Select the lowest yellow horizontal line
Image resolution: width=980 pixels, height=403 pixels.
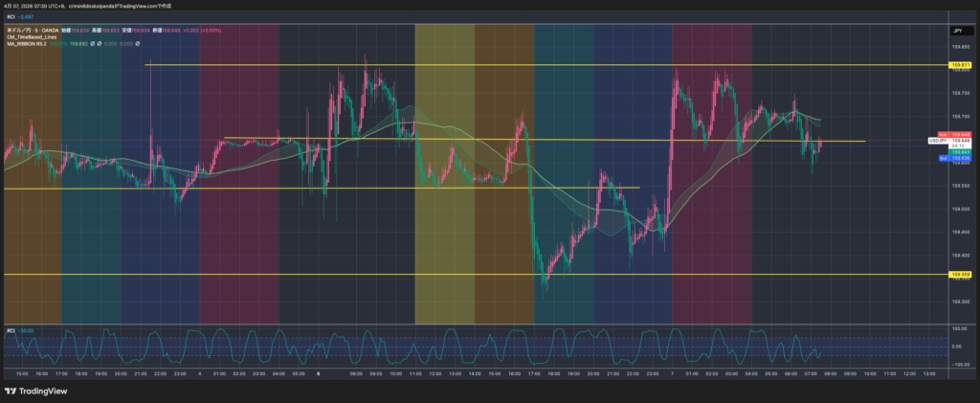coord(383,275)
